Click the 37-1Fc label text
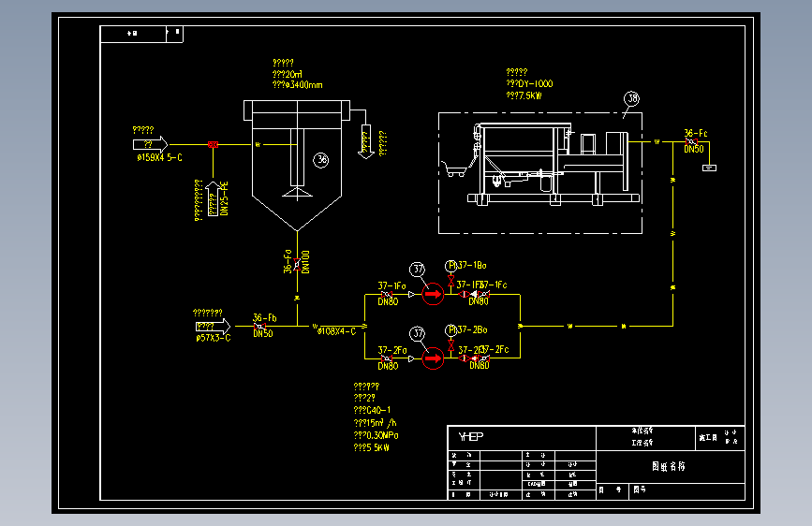The image size is (812, 526). tap(494, 285)
